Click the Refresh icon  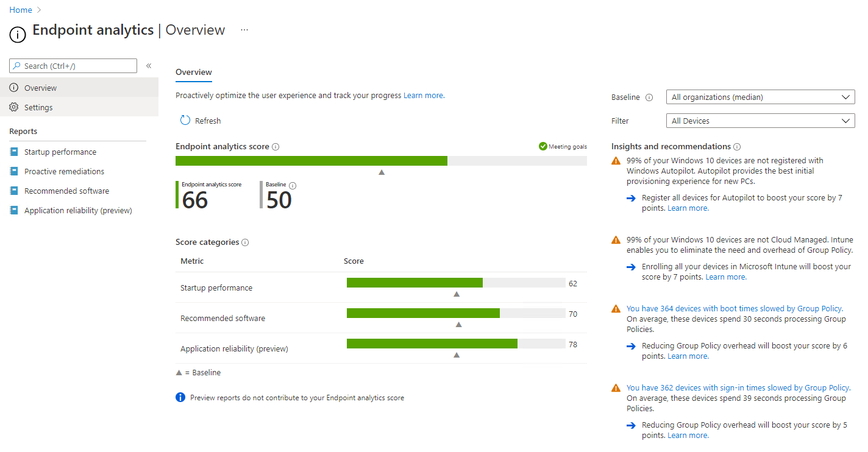click(x=185, y=121)
